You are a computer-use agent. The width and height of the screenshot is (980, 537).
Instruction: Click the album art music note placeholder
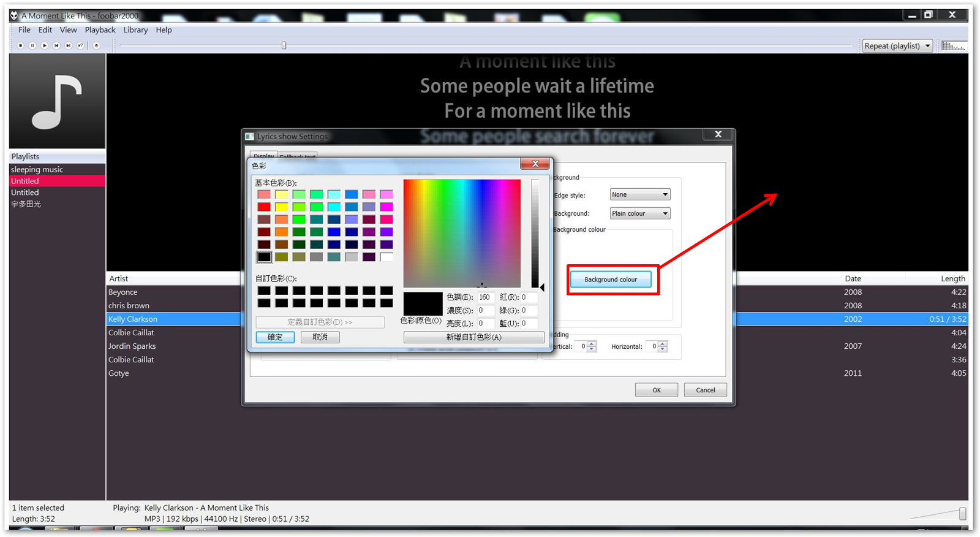[57, 101]
